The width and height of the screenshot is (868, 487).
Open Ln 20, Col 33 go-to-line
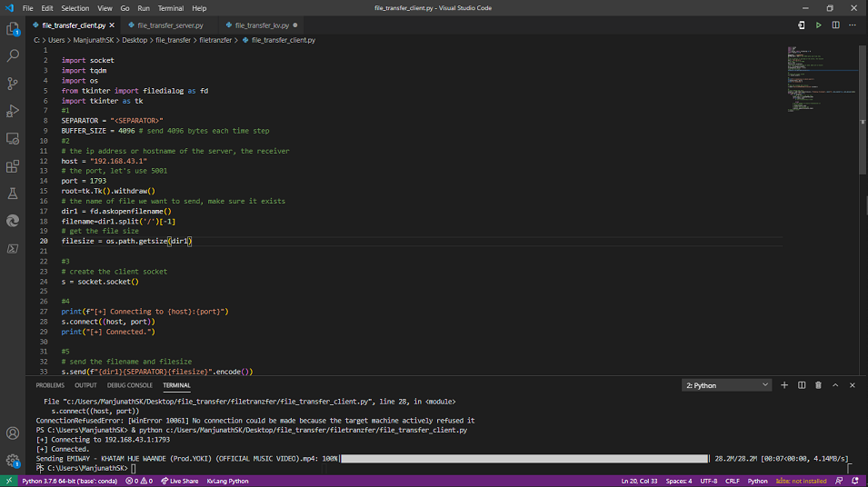[639, 481]
